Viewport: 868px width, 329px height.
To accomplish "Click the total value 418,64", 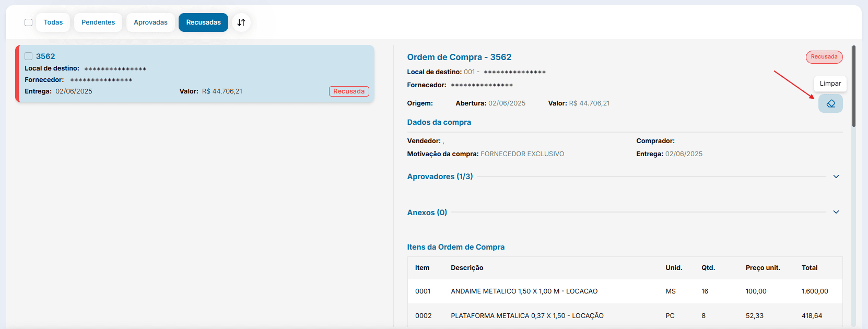I will [812, 316].
